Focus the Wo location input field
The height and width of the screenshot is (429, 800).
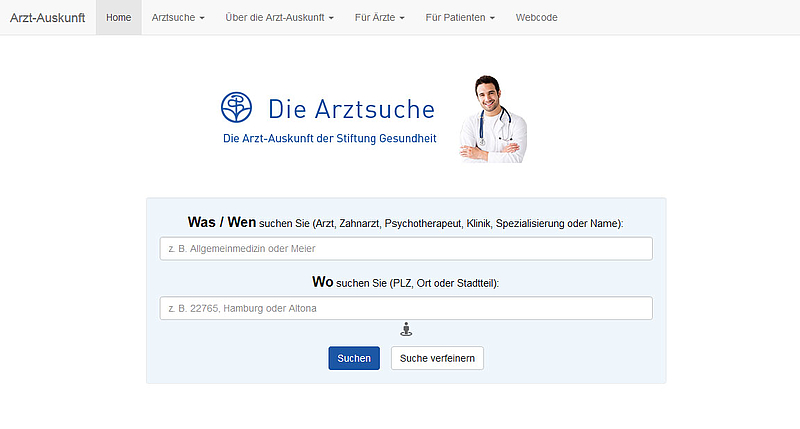click(406, 308)
